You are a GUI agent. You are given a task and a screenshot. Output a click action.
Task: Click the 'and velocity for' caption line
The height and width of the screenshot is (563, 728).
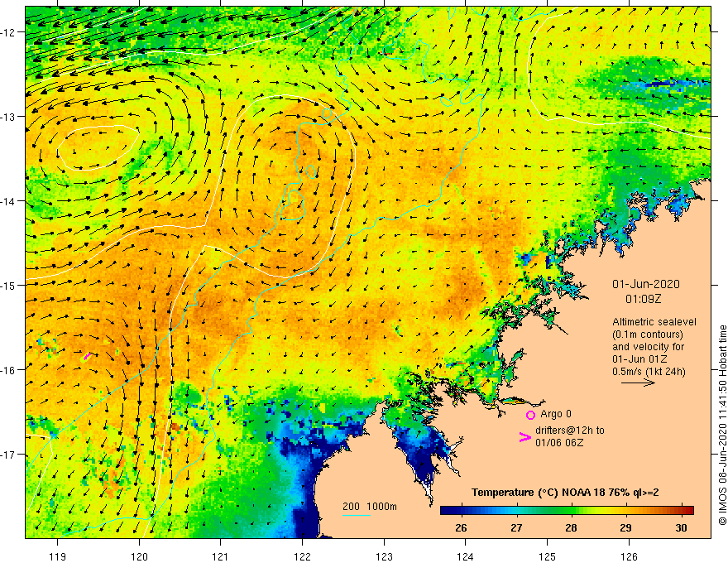(x=648, y=347)
